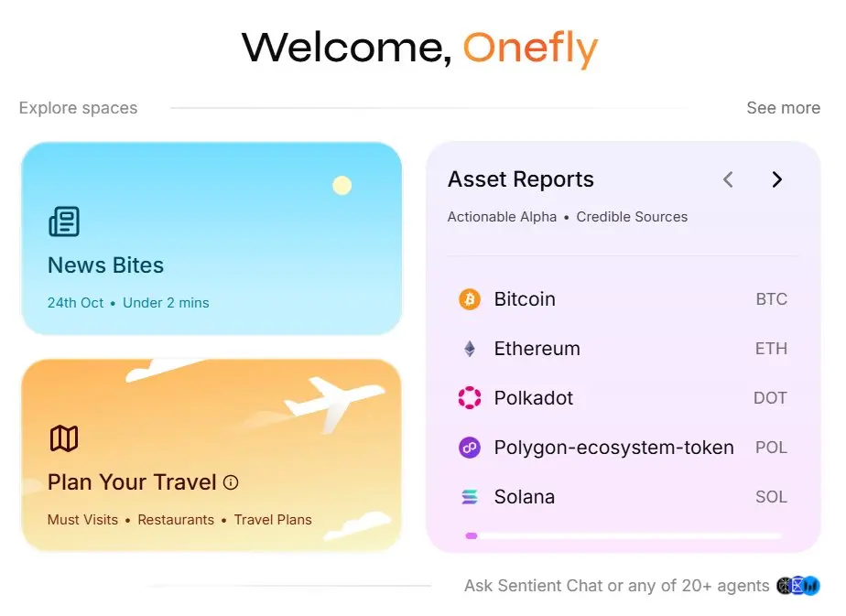Go to previous Asset Reports page
Image resolution: width=846 pixels, height=616 pixels.
tap(728, 179)
